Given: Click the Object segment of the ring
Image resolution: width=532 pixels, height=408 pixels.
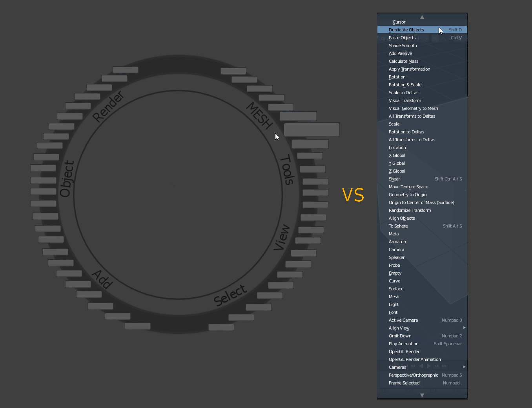Looking at the screenshot, I should coord(66,178).
